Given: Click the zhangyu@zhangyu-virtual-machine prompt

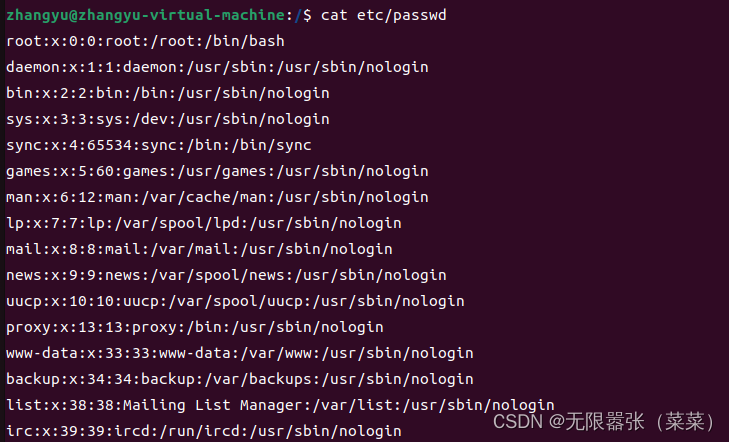Looking at the screenshot, I should (147, 15).
